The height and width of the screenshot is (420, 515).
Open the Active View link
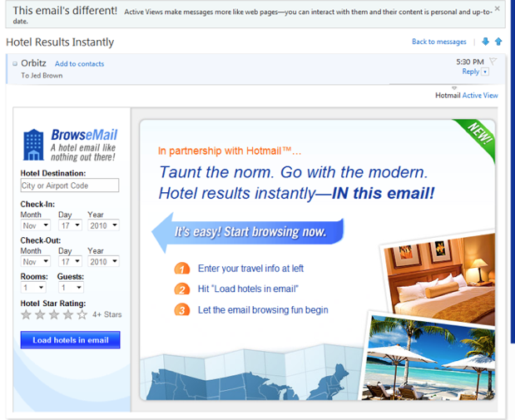480,96
